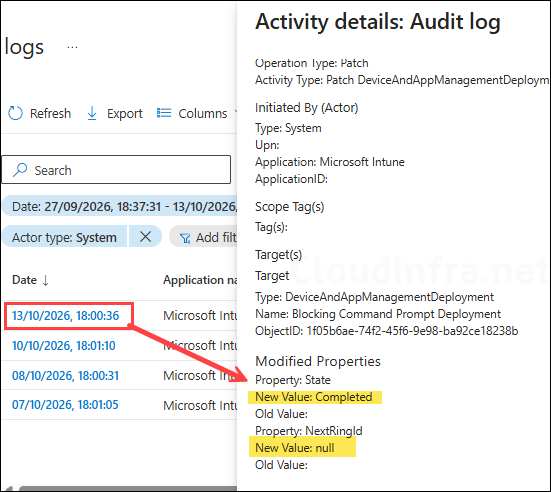Image resolution: width=551 pixels, height=492 pixels.
Task: Select Type: DeviceAndAppManagementDeployment text
Action: click(374, 297)
